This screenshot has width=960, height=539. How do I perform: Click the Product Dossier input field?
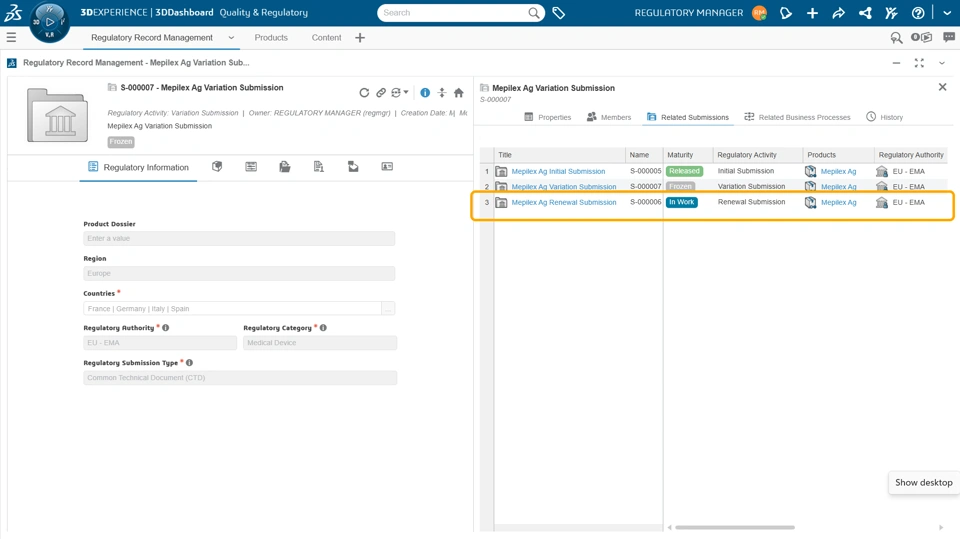(x=239, y=238)
